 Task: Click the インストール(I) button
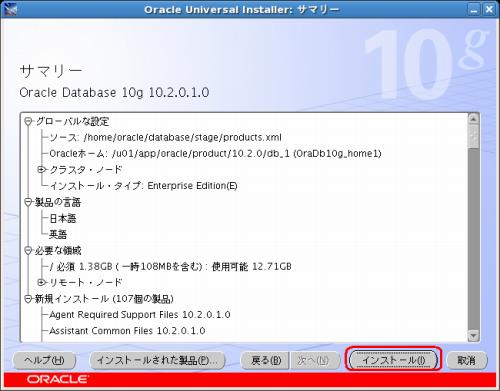(x=393, y=360)
